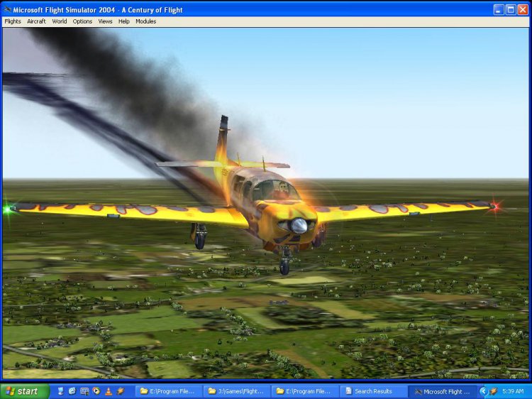532x399 pixels.
Task: Click the 5:39 AM taskbar clock
Action: (513, 391)
